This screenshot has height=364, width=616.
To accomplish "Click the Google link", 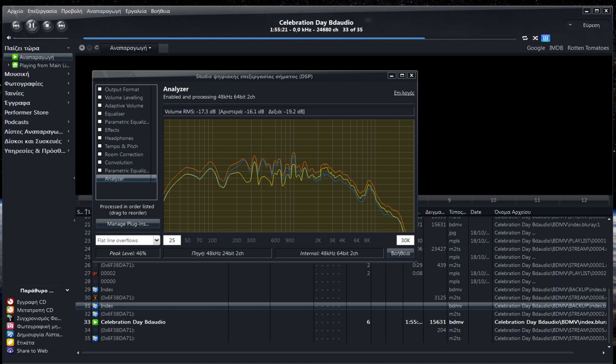I will point(536,48).
